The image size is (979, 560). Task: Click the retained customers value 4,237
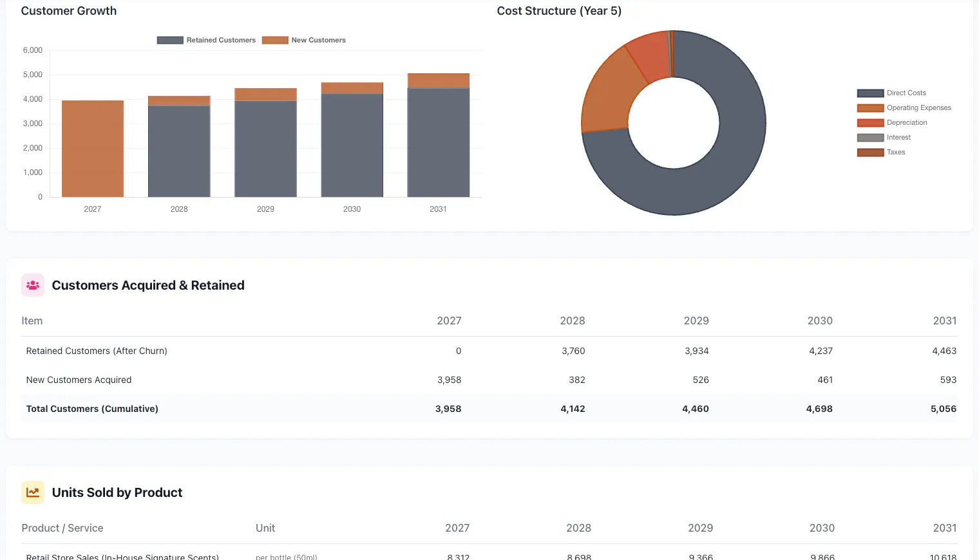click(x=821, y=351)
